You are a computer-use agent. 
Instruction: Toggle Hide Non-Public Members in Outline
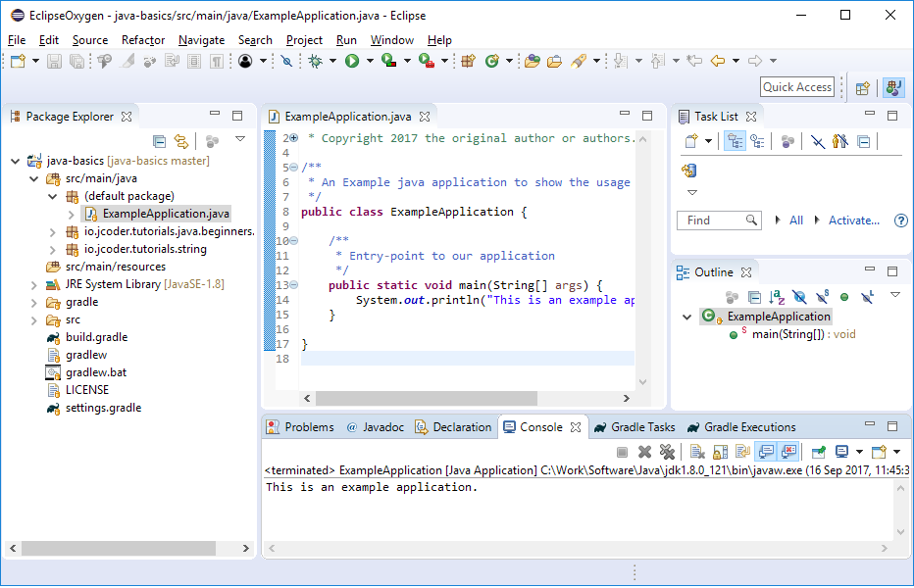coord(844,297)
